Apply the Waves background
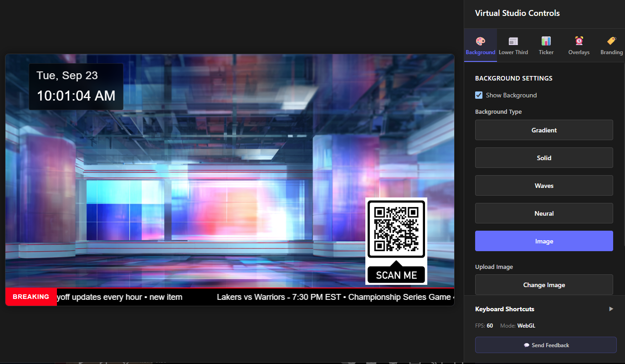625x364 pixels. (x=544, y=185)
